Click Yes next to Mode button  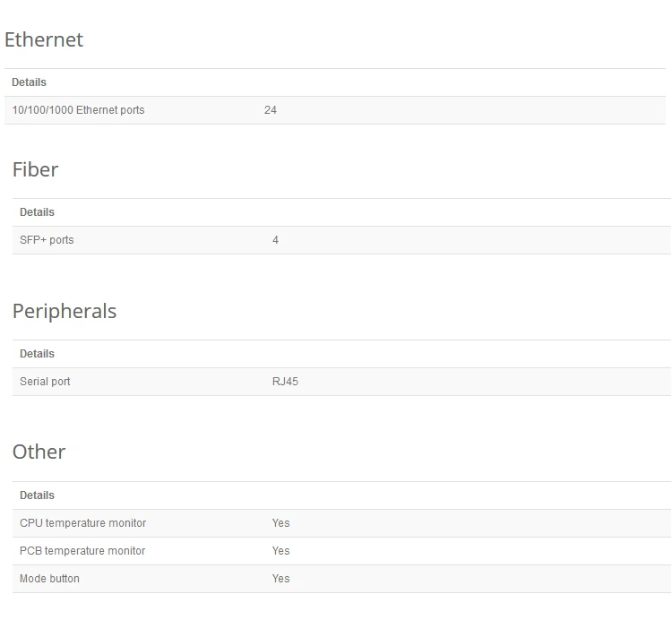point(280,579)
